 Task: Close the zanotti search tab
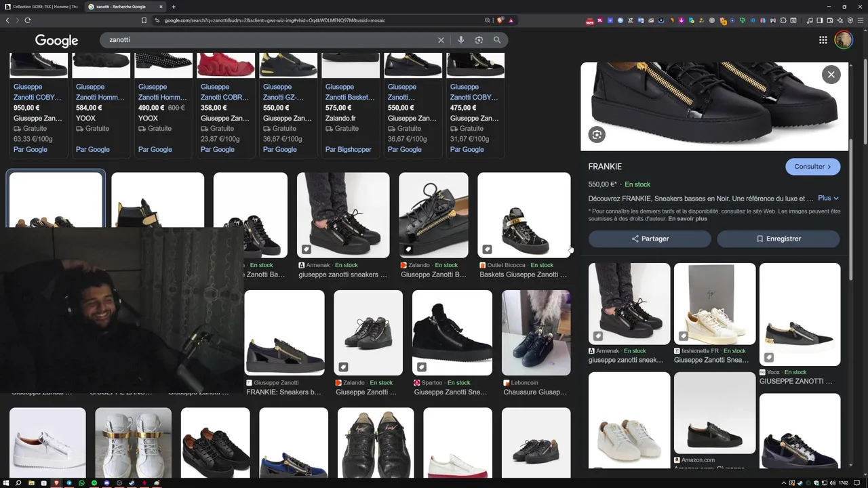point(161,7)
